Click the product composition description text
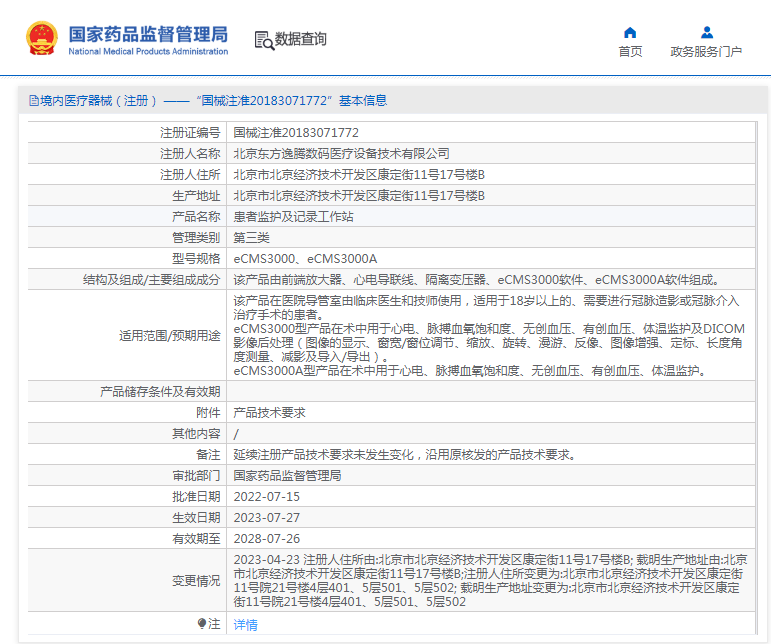 [x=476, y=280]
